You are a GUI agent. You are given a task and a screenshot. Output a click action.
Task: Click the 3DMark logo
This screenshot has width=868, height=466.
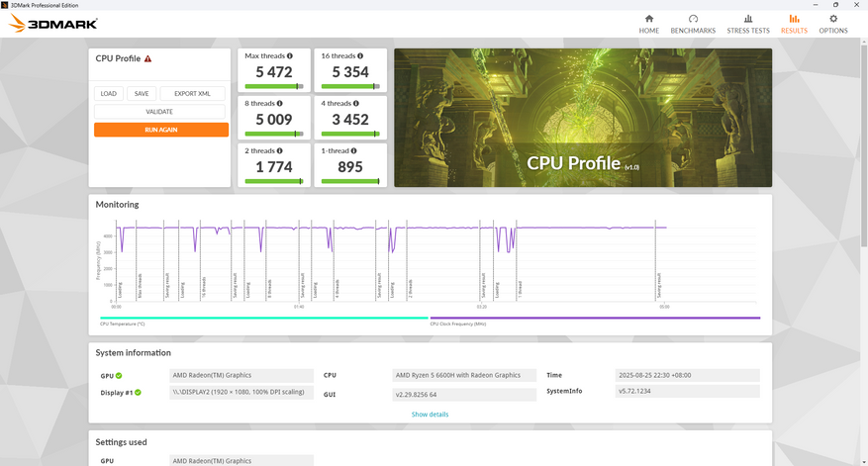53,23
